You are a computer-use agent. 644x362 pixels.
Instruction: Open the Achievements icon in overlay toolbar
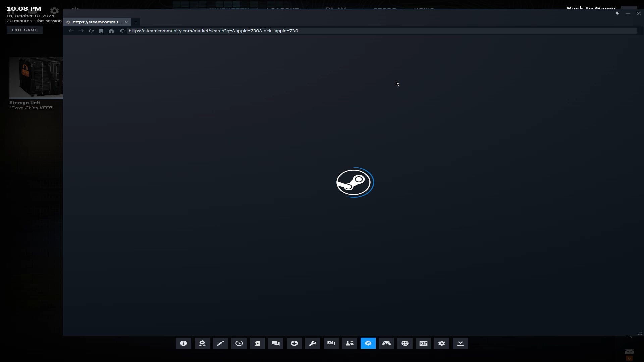pyautogui.click(x=202, y=343)
